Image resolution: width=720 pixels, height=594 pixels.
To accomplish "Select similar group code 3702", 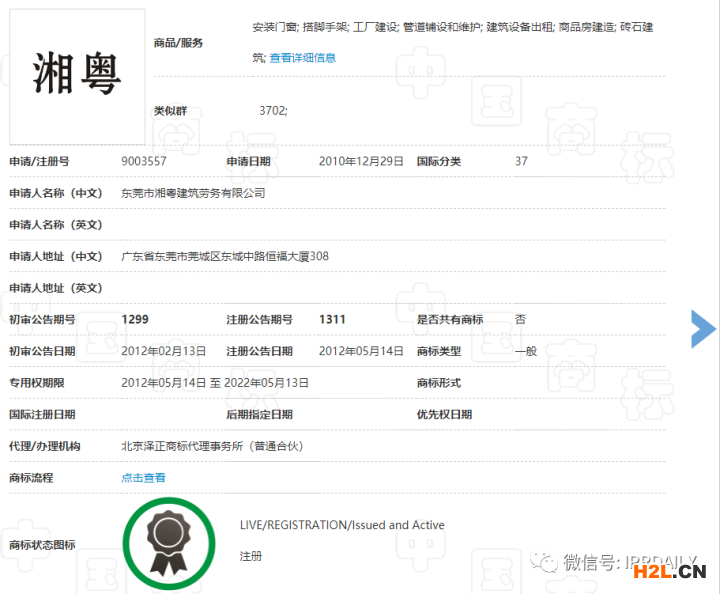I will [272, 111].
